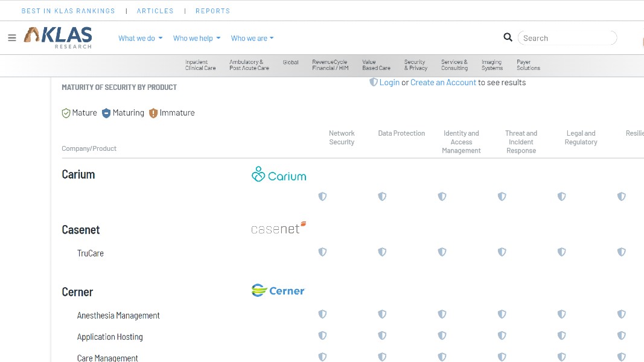
Task: Select Security & Privacy category
Action: tap(416, 65)
